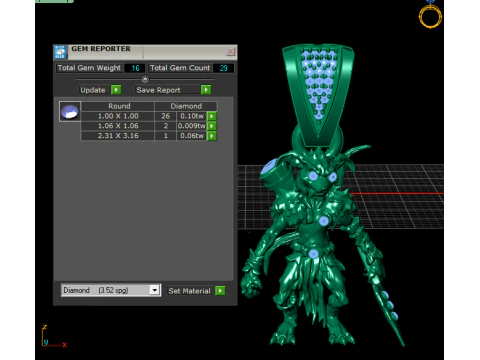Close the Gem Reporter panel
Viewport: 480px width, 360px height.
pos(230,52)
